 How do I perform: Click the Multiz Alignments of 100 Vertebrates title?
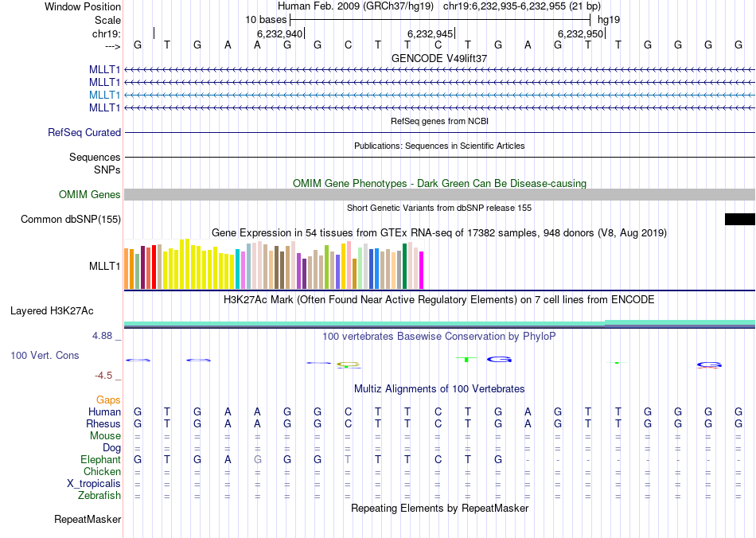coord(439,389)
